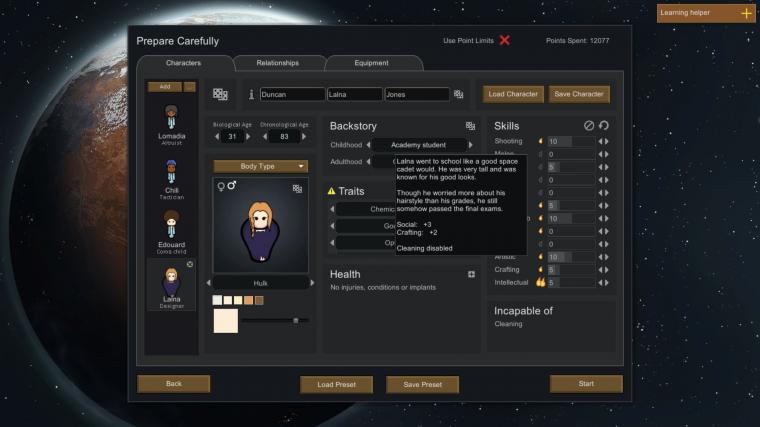The height and width of the screenshot is (427, 760).
Task: Decrease the Intellectual skill level
Action: 600,283
